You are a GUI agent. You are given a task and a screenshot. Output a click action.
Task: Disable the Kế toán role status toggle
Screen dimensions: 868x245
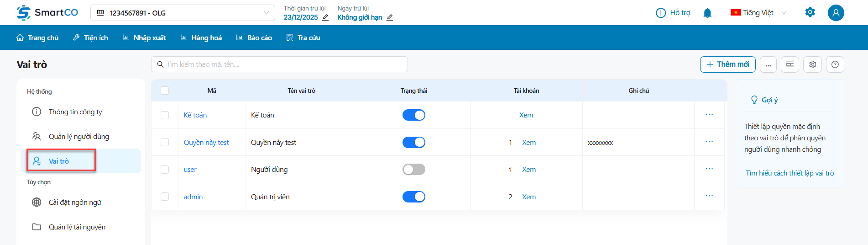coord(413,115)
